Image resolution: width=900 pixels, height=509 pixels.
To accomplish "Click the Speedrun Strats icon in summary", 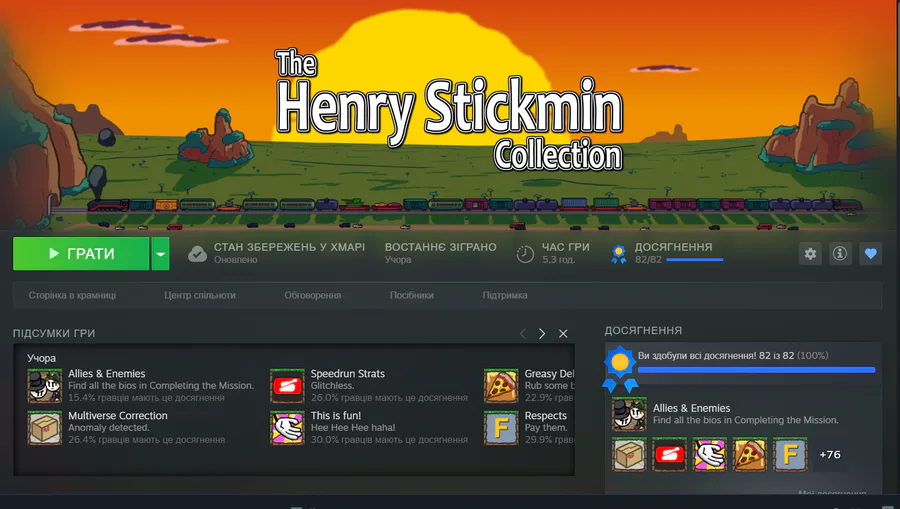I will 287,386.
